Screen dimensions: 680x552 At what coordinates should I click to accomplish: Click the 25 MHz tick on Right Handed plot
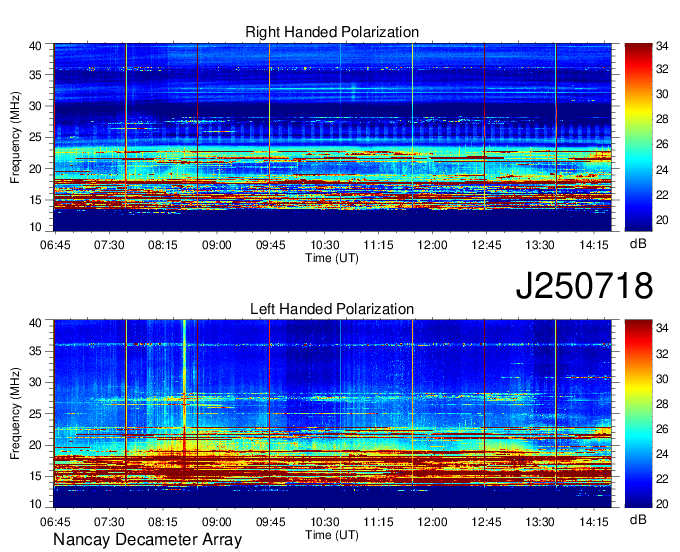click(x=35, y=137)
